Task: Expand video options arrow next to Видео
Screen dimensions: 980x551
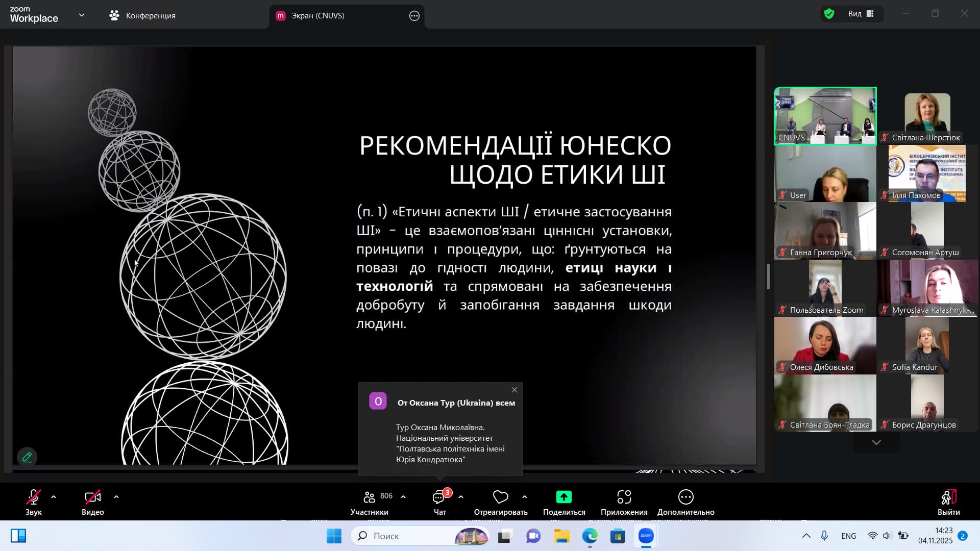Action: 116,496
